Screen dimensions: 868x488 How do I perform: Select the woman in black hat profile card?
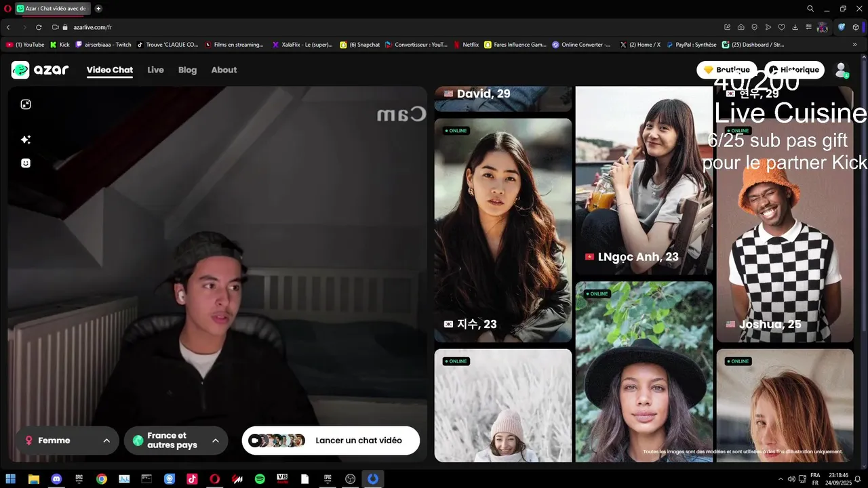[644, 371]
